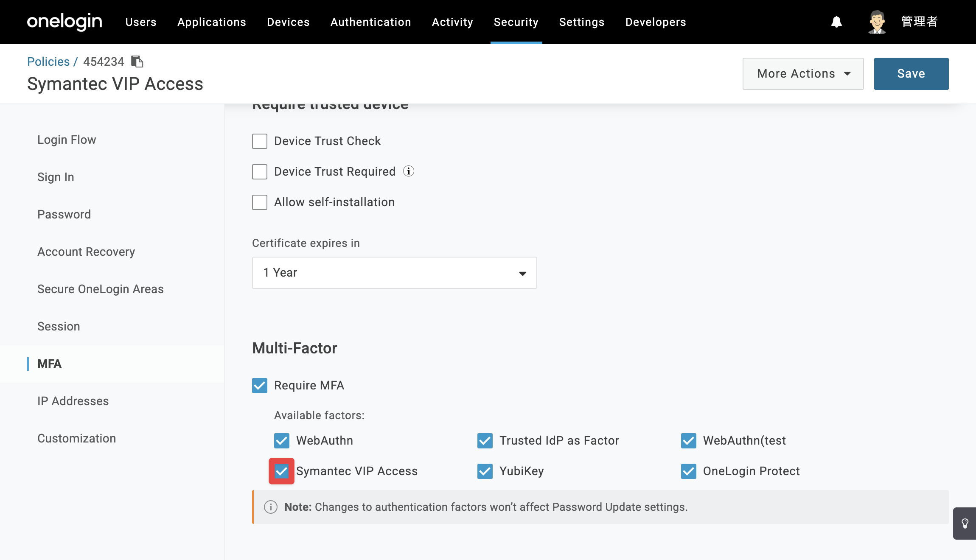Open the Developers menu
The image size is (976, 560).
656,22
